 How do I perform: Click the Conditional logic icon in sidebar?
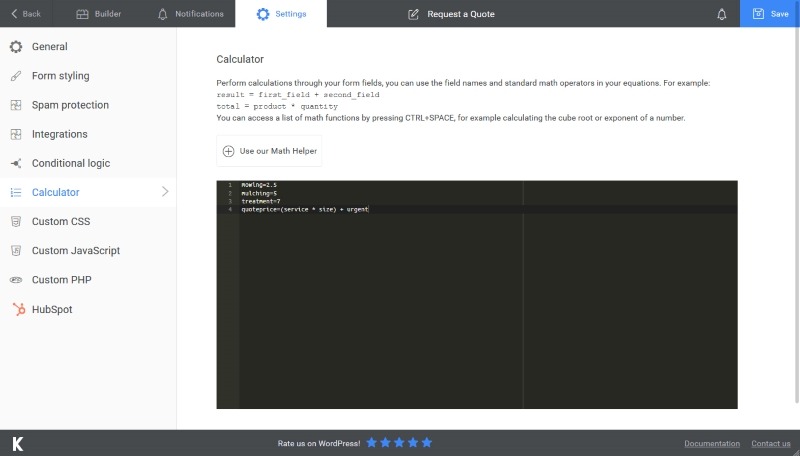[x=16, y=163]
